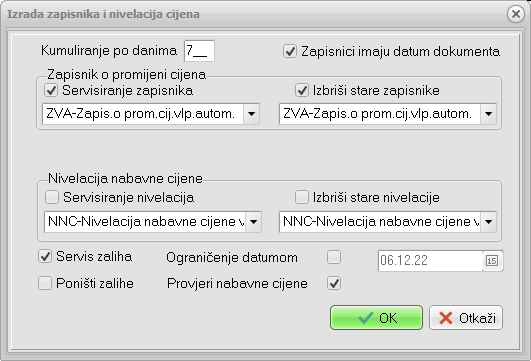Image resolution: width=531 pixels, height=361 pixels.
Task: Enable the Poništi zalihe checkbox
Action: (x=45, y=283)
